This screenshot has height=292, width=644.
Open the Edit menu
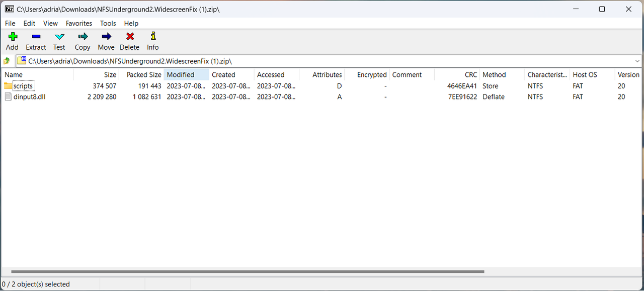[30, 23]
